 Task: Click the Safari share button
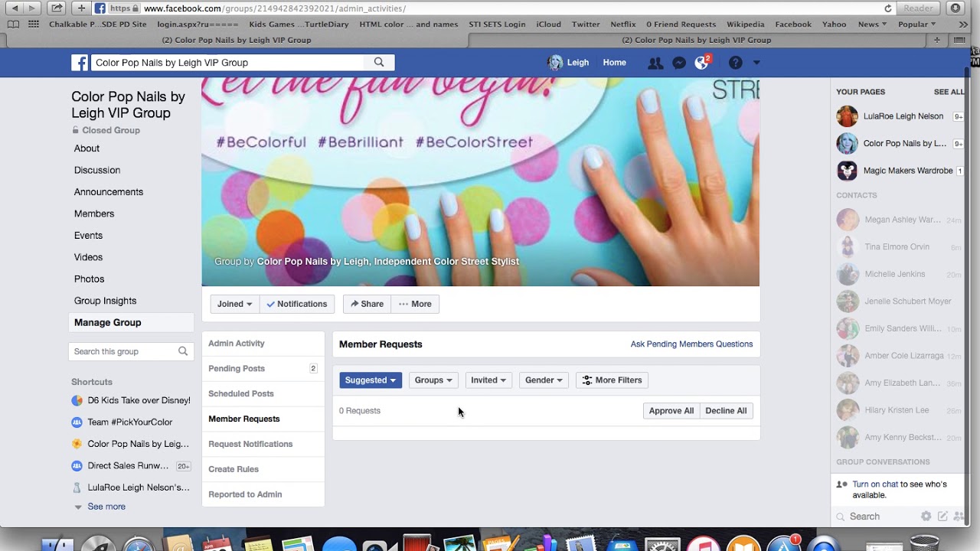57,8
